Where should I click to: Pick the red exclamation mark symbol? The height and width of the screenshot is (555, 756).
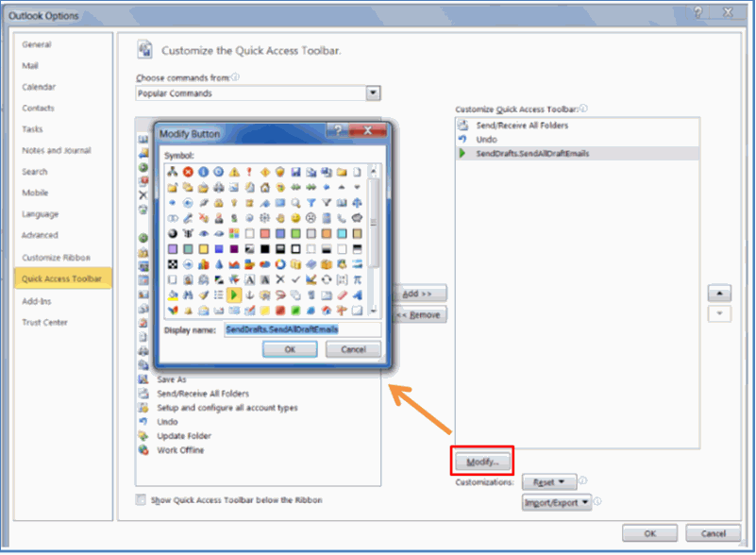tap(249, 172)
